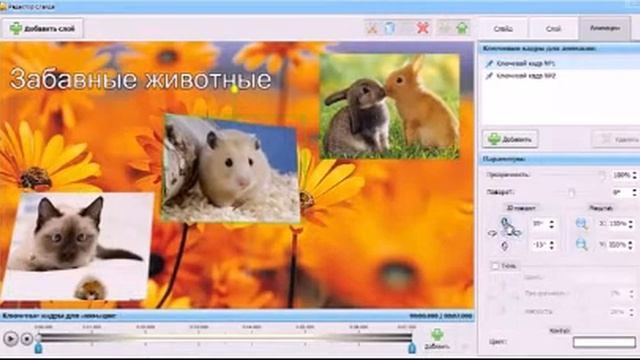640x360 pixels.
Task: Click the vertical 3D rotation axis icon
Action: coord(505,246)
